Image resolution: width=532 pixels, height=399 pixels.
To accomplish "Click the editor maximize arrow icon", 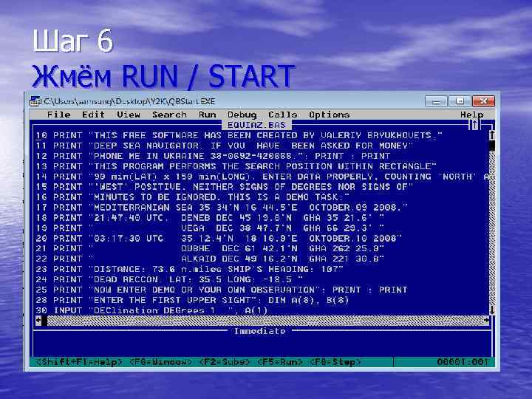I will 474,125.
